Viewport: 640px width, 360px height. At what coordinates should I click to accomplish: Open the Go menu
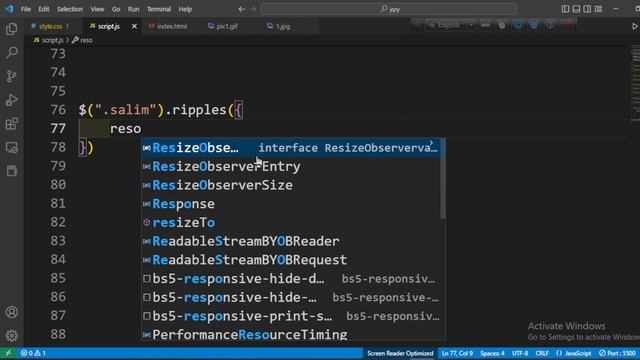(x=116, y=9)
